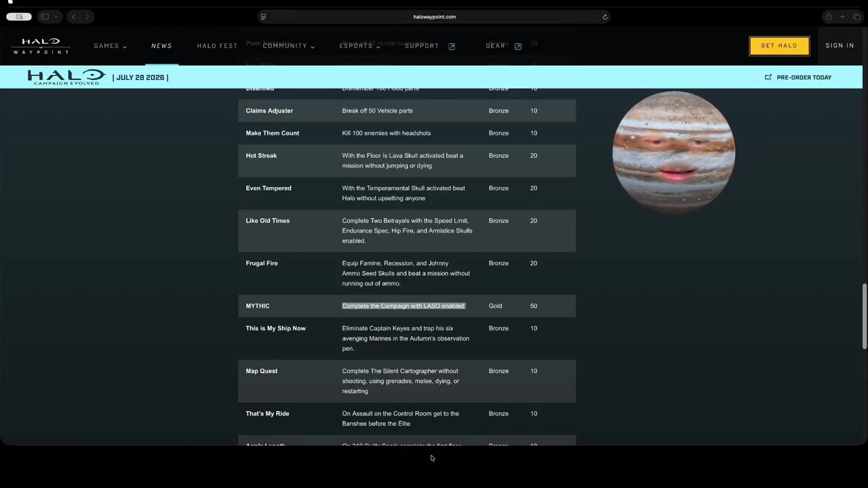
Task: Expand the Esports menu
Action: [x=359, y=46]
